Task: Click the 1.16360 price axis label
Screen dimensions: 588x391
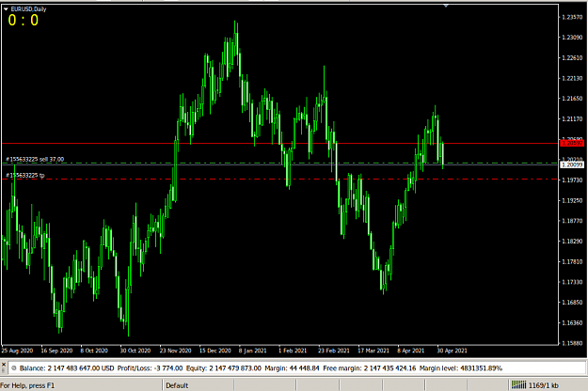Action: (573, 322)
